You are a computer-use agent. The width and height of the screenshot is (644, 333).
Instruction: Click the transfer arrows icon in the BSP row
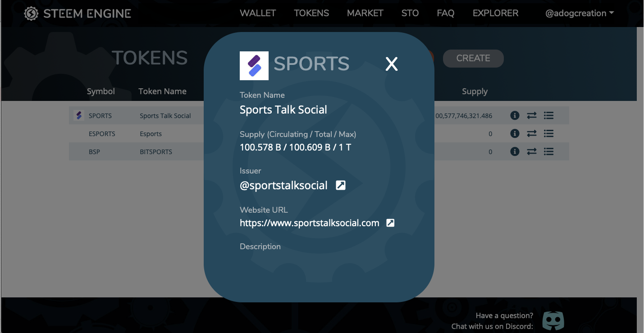coord(532,152)
